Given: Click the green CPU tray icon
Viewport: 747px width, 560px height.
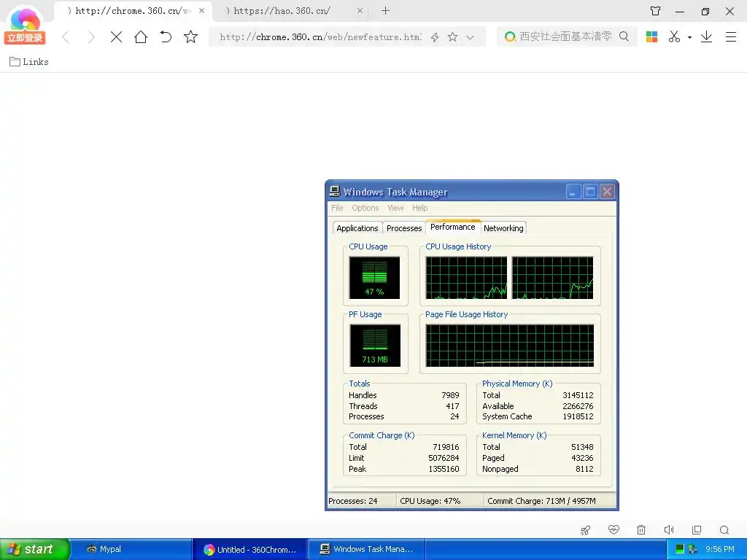Looking at the screenshot, I should click(x=680, y=549).
